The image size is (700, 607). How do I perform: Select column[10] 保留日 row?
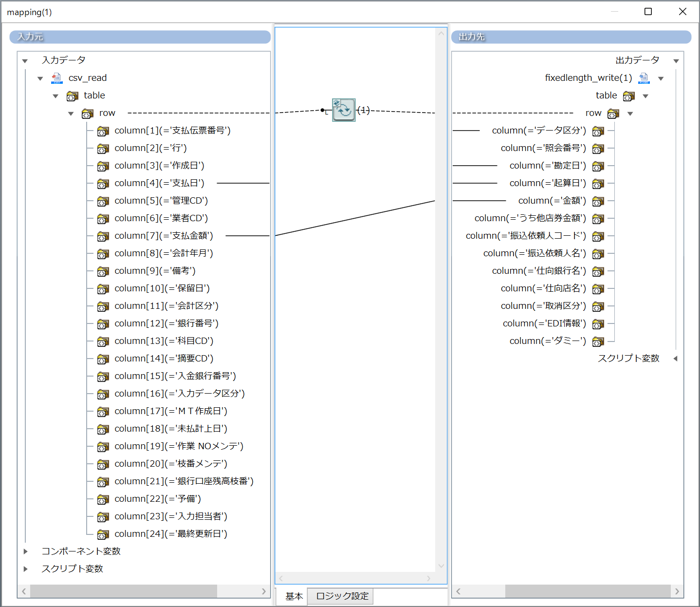coord(162,288)
